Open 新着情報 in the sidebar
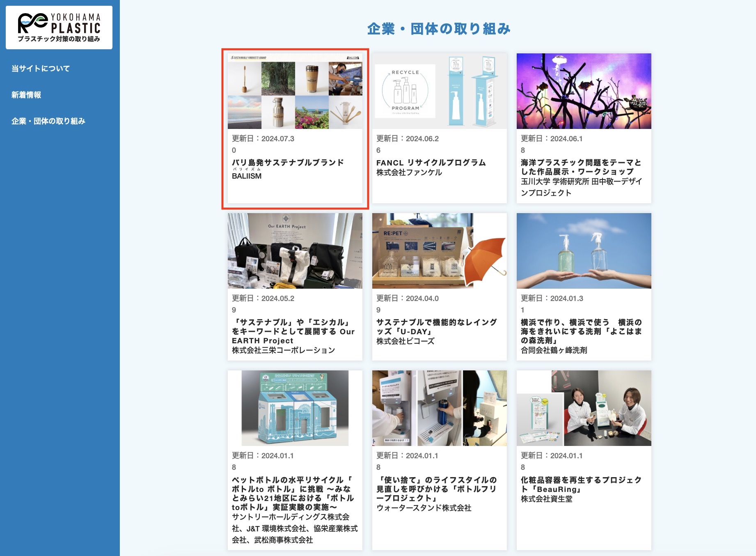The image size is (756, 556). tap(26, 95)
